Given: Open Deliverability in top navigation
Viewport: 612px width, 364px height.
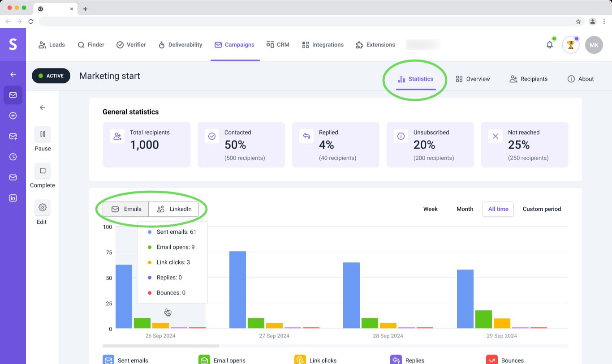Looking at the screenshot, I should 180,45.
